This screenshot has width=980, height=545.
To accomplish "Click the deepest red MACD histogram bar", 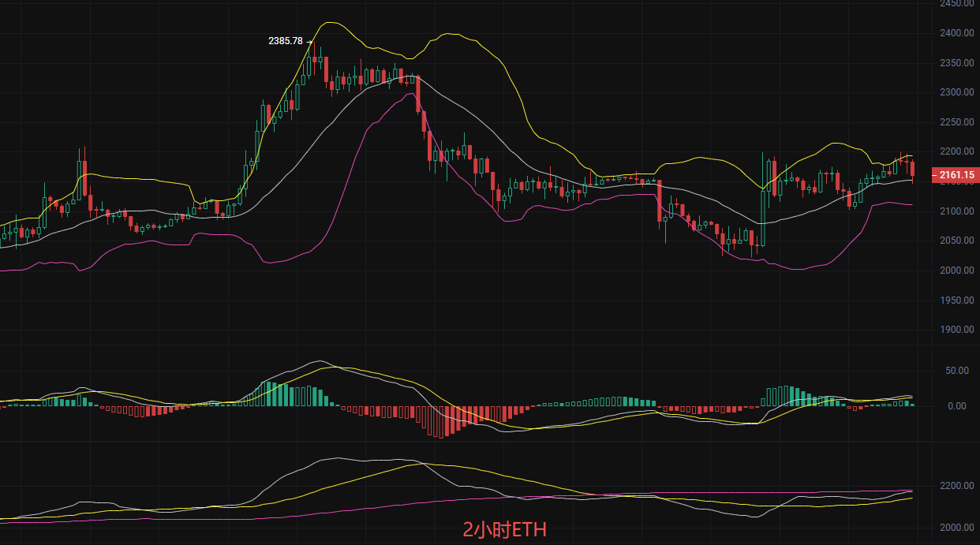I will pyautogui.click(x=441, y=422).
